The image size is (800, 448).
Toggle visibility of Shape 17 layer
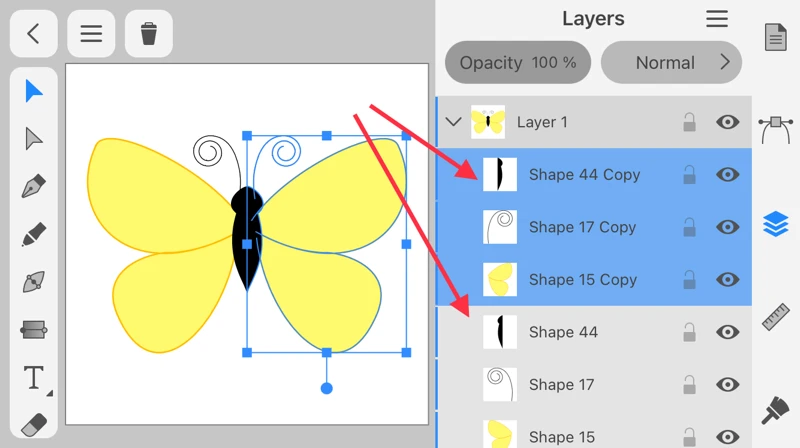tap(728, 385)
